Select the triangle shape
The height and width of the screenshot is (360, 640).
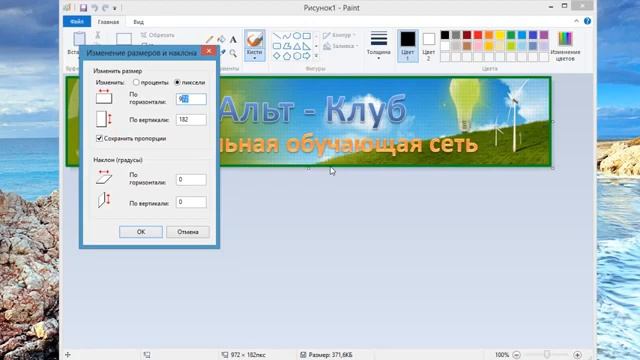coord(297,46)
